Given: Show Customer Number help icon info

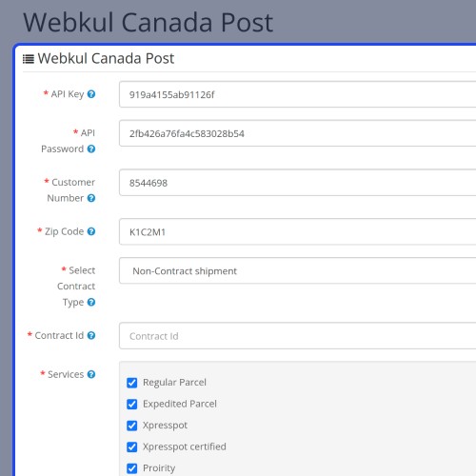Looking at the screenshot, I should [91, 198].
